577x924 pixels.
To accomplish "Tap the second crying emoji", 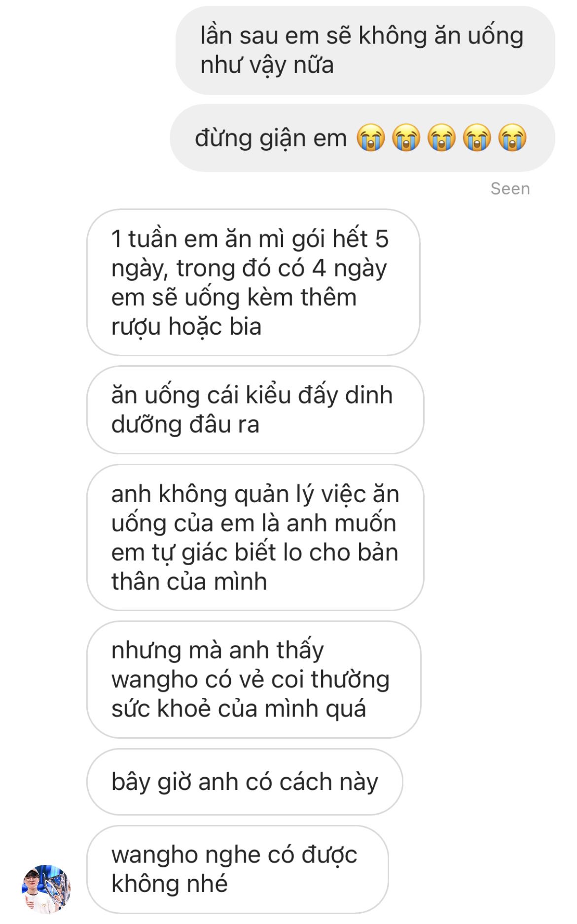I will 406,137.
